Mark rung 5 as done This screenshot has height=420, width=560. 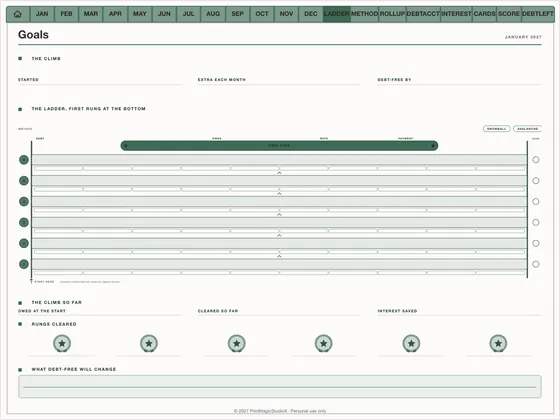click(x=536, y=181)
